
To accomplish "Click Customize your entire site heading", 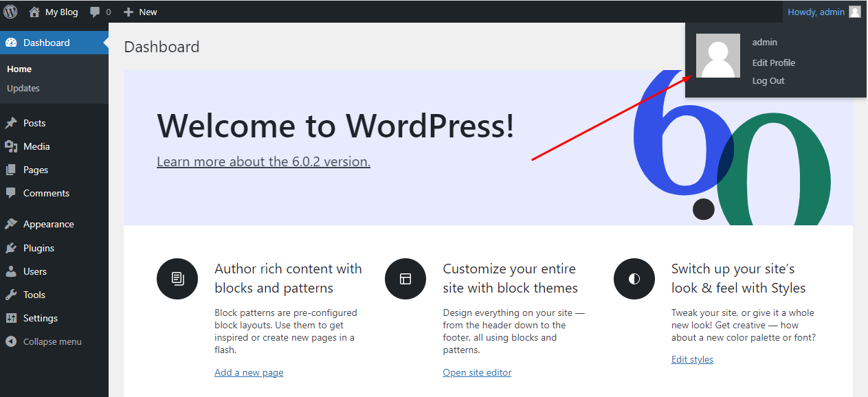I will coord(511,278).
